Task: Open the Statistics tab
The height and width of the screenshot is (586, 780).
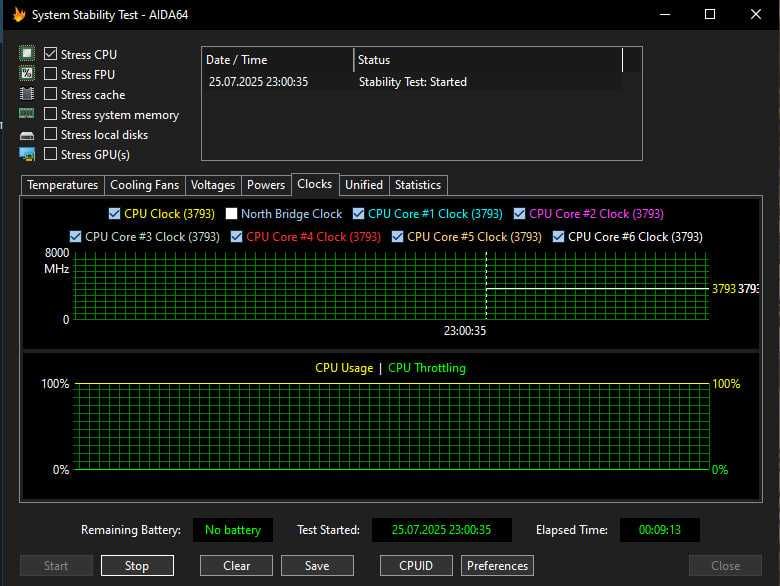Action: [x=418, y=185]
